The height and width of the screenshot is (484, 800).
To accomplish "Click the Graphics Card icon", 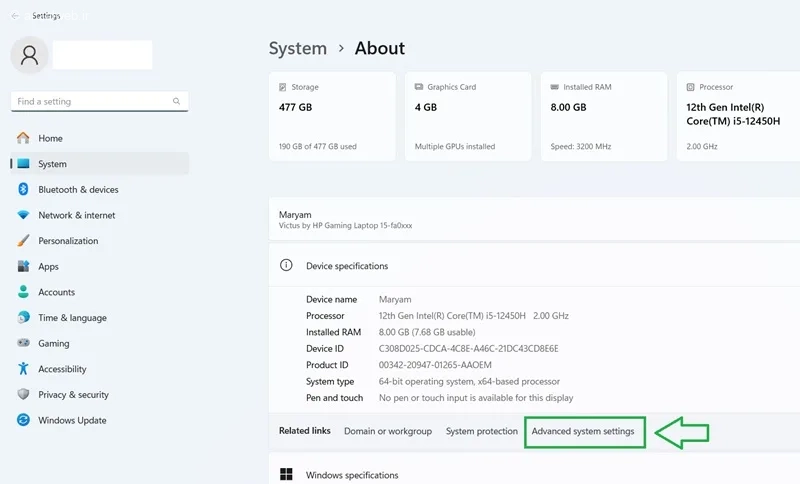I will [x=419, y=87].
